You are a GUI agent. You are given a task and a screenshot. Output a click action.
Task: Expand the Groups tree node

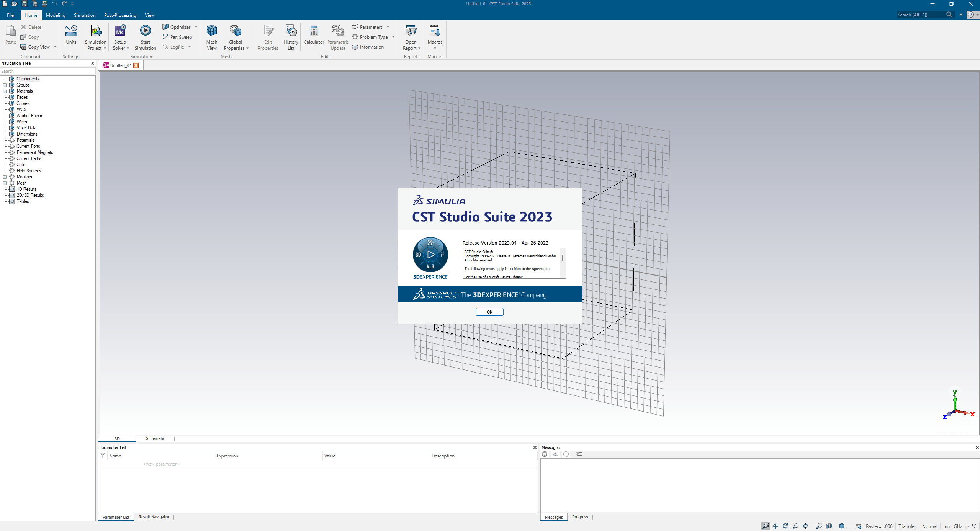pos(5,85)
